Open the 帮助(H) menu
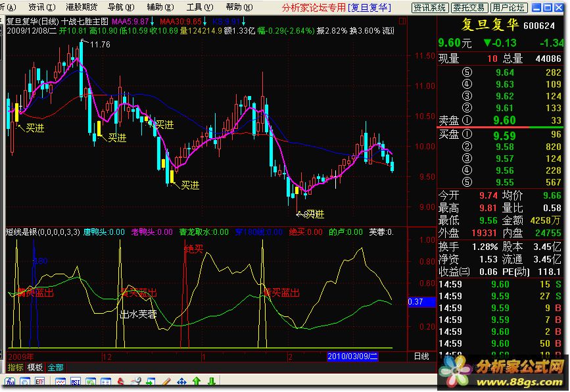This screenshot has height=392, width=570. point(239,7)
